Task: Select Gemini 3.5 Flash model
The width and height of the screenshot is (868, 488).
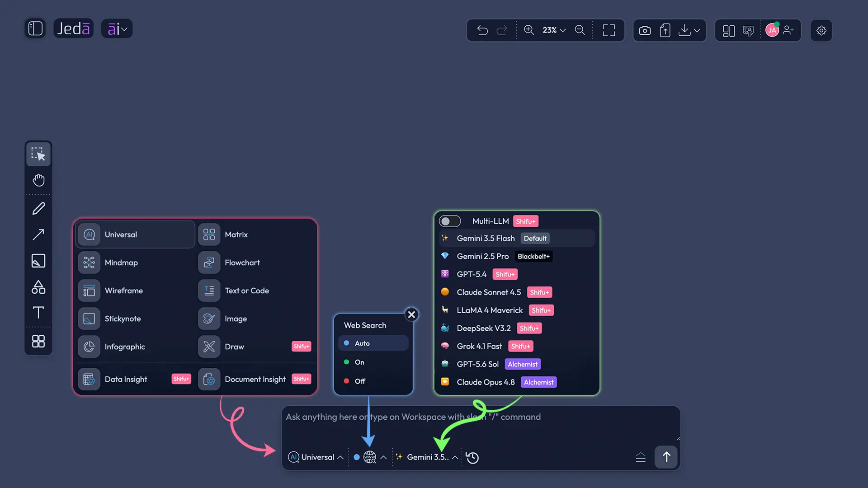Action: 517,238
